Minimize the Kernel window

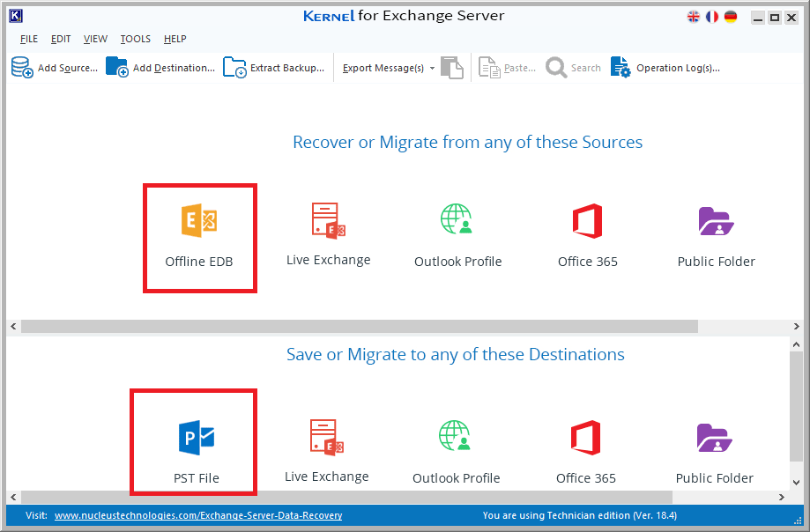pyautogui.click(x=758, y=18)
